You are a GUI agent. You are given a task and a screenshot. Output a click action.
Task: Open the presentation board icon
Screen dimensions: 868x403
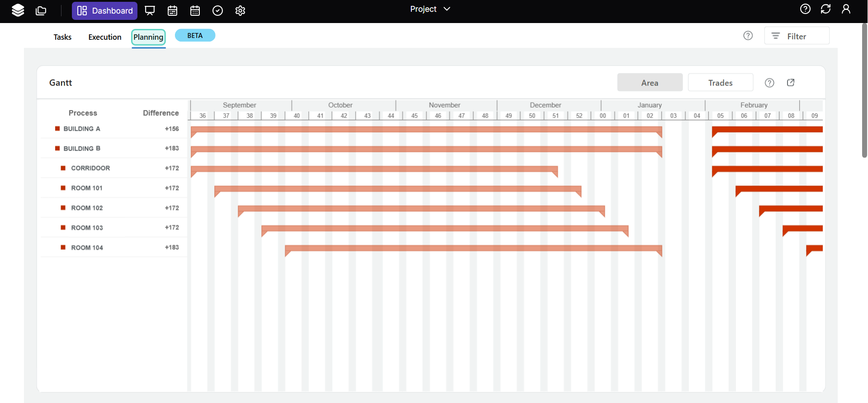(150, 10)
